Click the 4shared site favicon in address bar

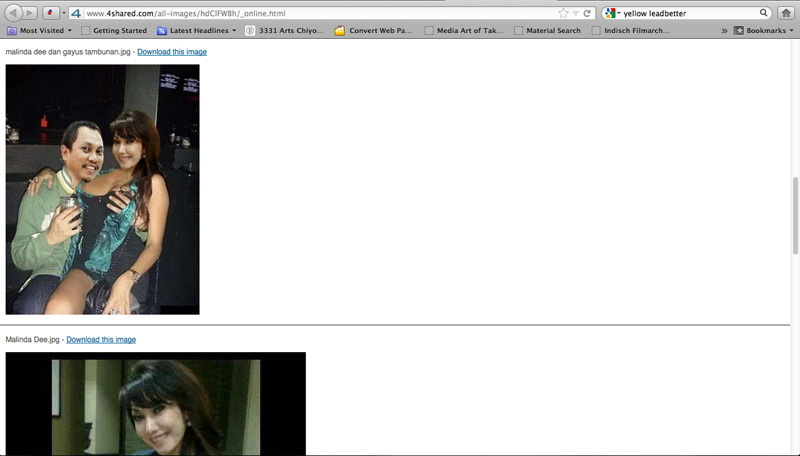point(76,13)
